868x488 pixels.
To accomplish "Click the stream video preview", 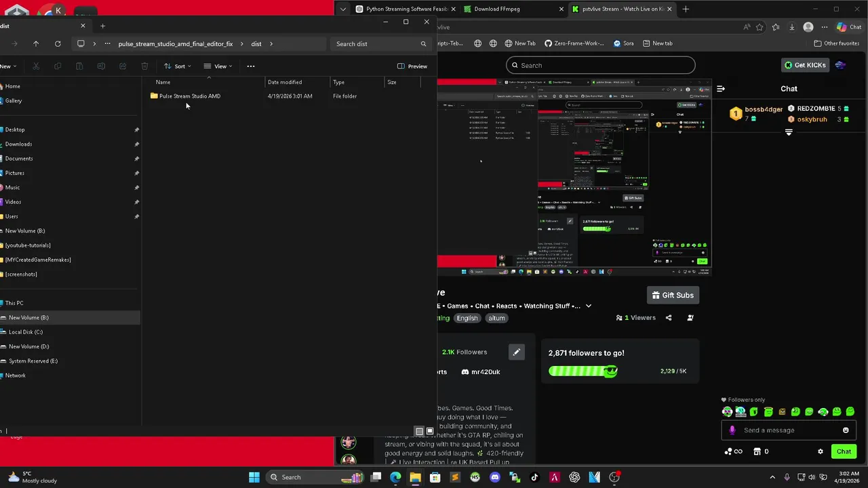I will 574,177.
